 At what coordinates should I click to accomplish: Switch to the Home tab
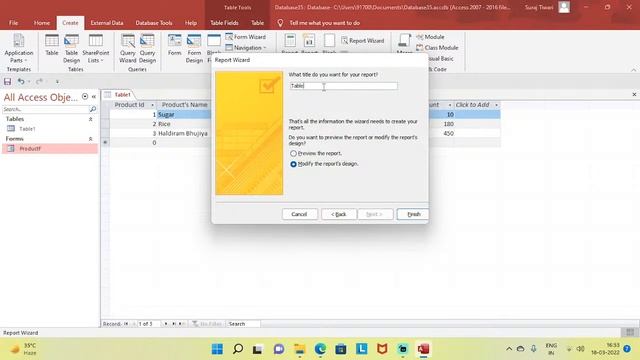pos(42,23)
